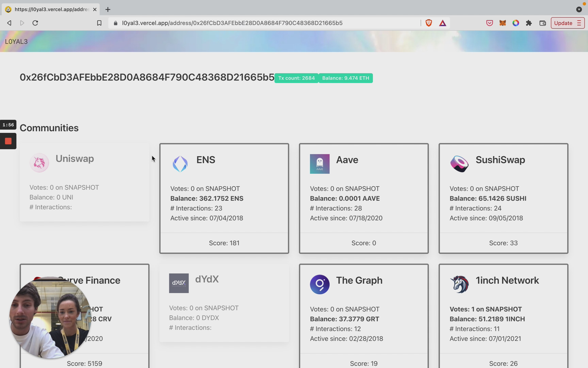Click the Balance: 9.474 ETH badge
This screenshot has width=588, height=368.
(x=346, y=78)
